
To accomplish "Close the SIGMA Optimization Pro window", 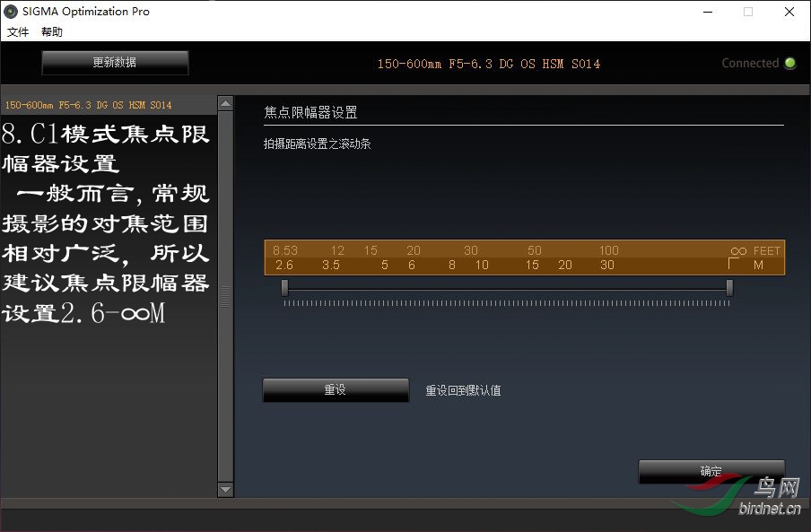I will (x=789, y=12).
